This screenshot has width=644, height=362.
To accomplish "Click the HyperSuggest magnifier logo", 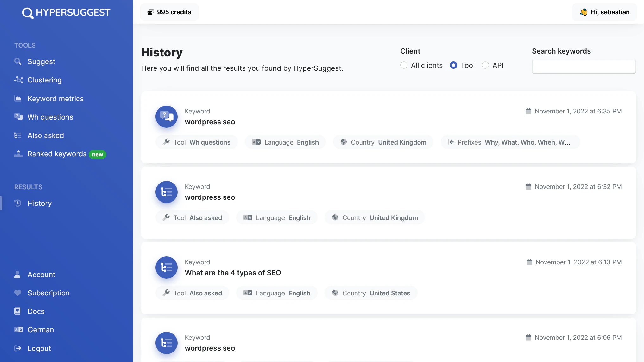I will click(28, 12).
